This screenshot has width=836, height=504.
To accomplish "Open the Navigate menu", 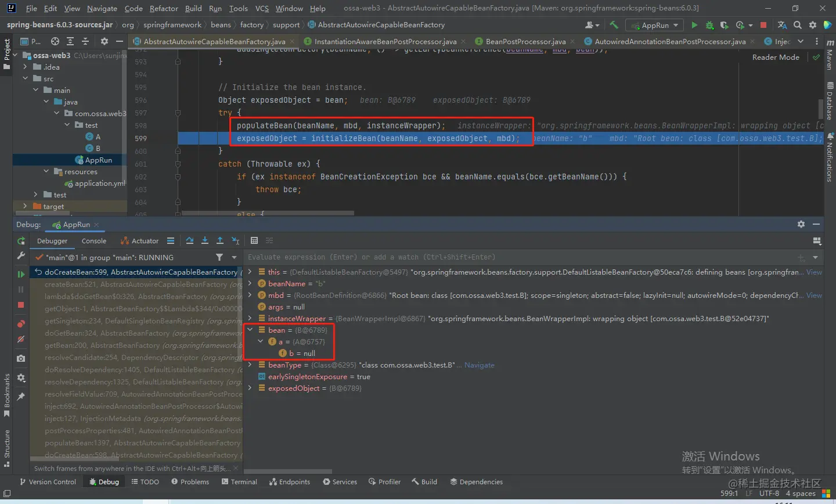I will click(x=102, y=8).
